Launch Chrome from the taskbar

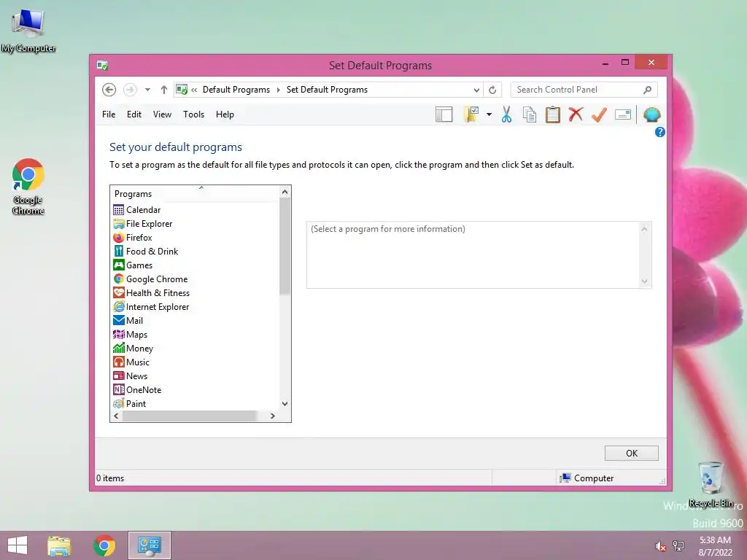pyautogui.click(x=104, y=545)
